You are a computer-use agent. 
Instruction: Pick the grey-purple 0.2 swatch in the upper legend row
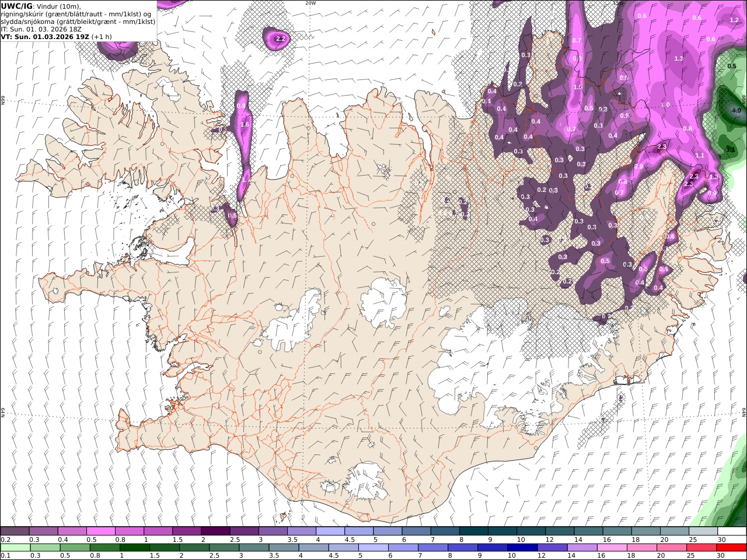coord(15,531)
